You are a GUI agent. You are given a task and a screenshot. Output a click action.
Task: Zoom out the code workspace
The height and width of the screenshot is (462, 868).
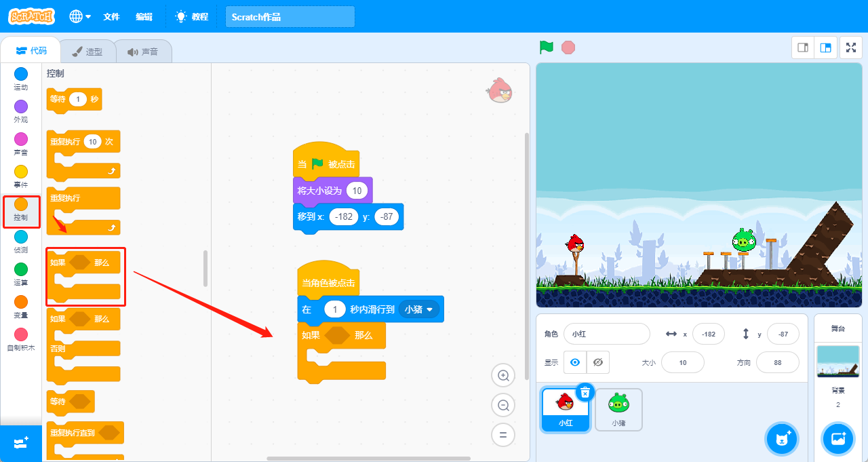point(503,405)
